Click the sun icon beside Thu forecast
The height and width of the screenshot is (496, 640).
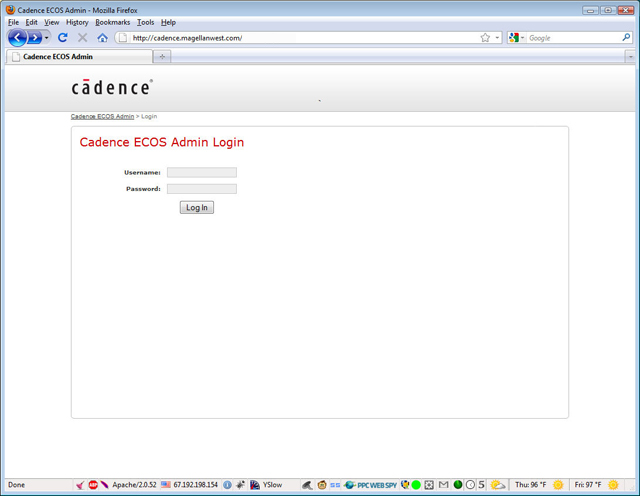point(558,485)
